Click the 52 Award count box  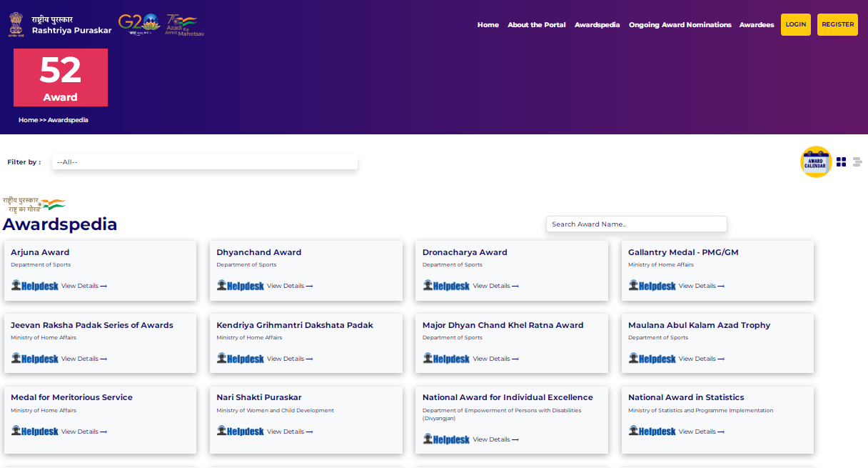pos(61,77)
